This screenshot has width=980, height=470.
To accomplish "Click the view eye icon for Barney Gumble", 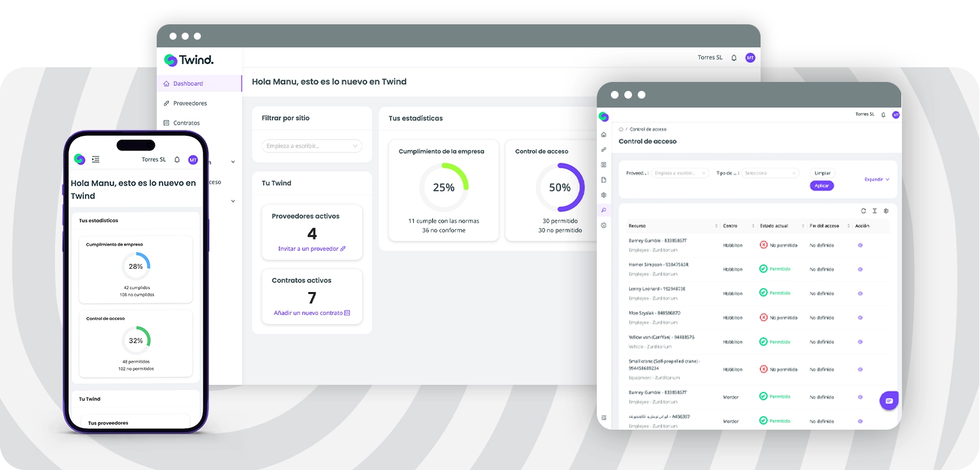I will click(x=860, y=245).
